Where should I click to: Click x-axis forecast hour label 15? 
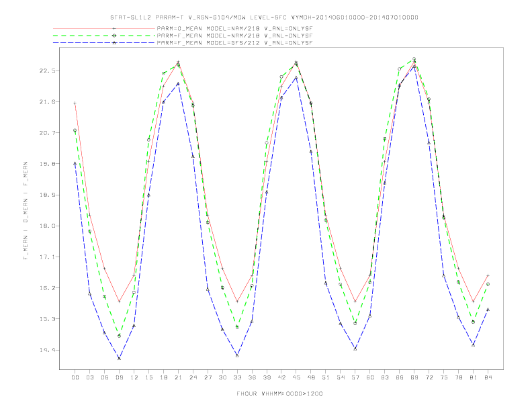[x=148, y=377]
